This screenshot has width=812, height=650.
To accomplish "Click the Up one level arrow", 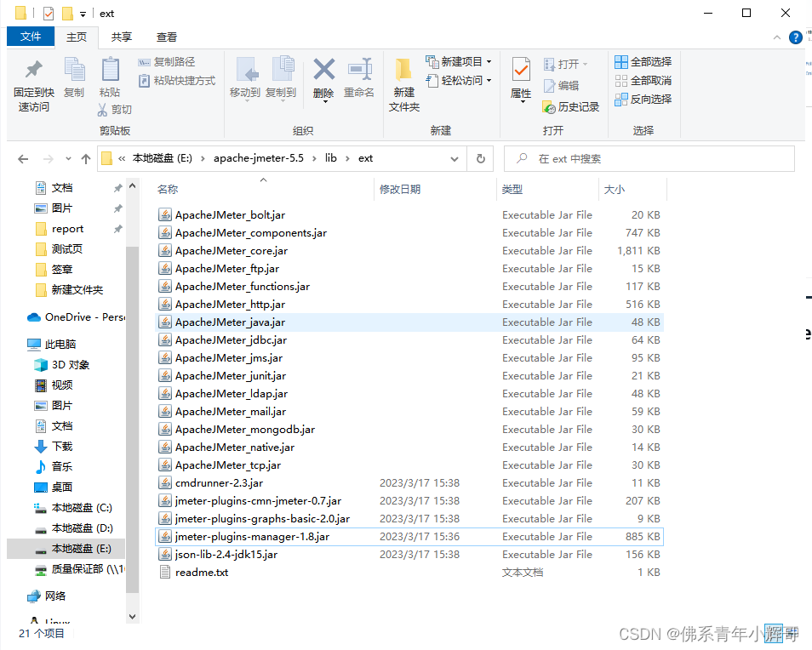I will click(x=86, y=159).
